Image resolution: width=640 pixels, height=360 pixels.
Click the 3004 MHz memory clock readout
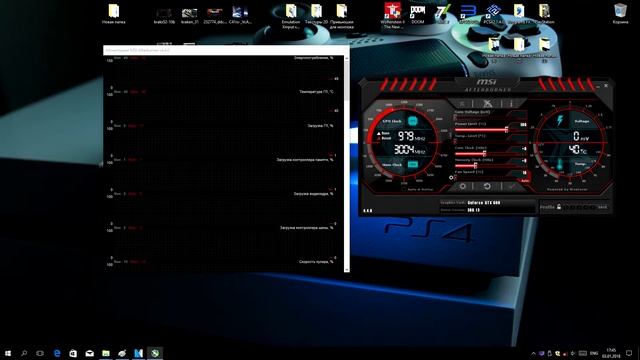(x=409, y=150)
